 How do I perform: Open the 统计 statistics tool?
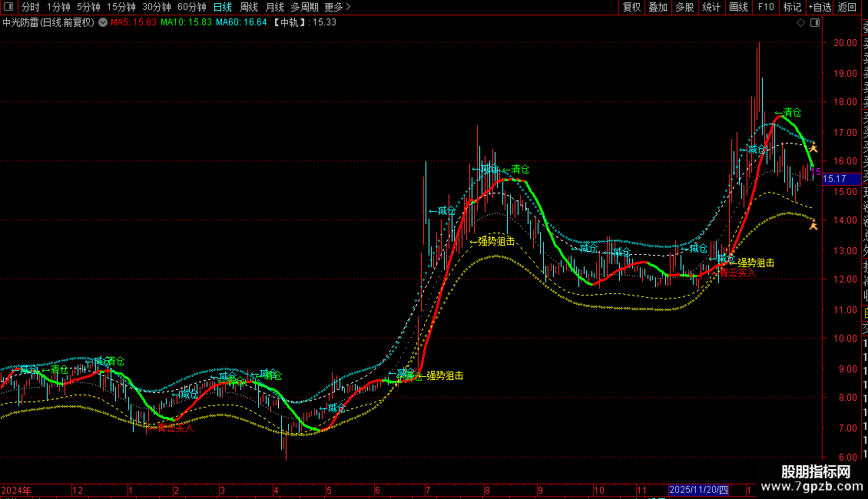(711, 7)
